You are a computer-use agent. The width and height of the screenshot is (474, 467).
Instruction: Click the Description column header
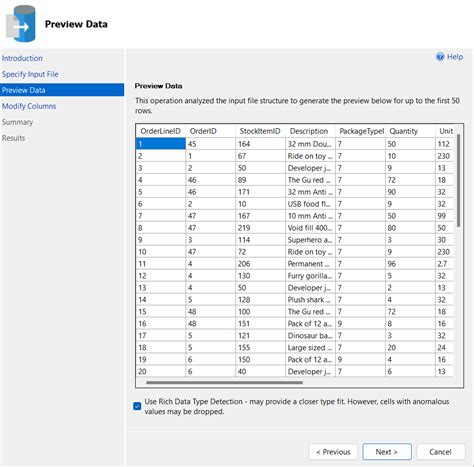point(310,131)
